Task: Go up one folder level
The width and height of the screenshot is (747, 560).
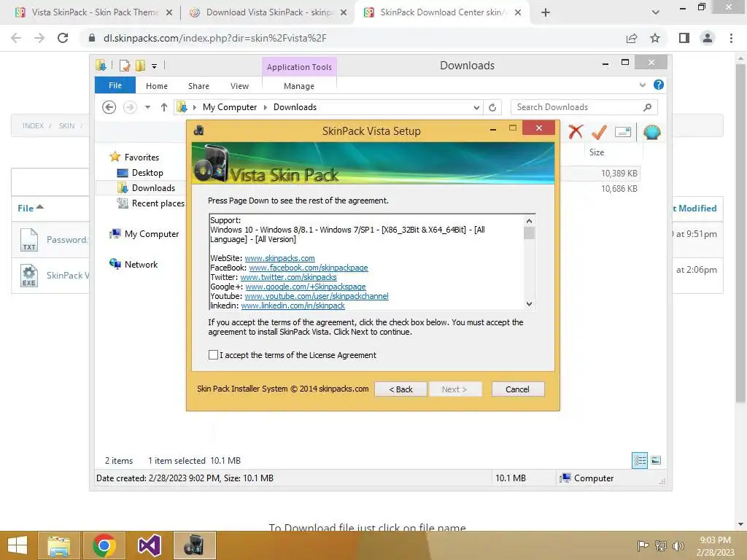Action: point(164,107)
